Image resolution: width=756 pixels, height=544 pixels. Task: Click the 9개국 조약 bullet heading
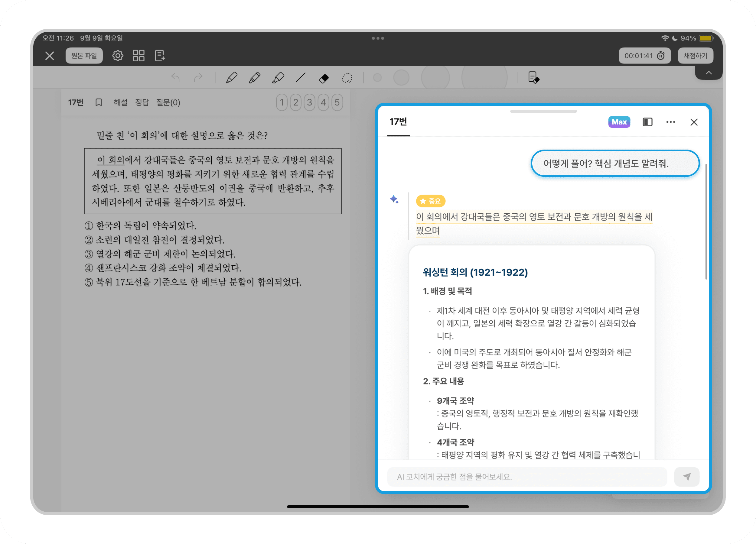coord(455,401)
